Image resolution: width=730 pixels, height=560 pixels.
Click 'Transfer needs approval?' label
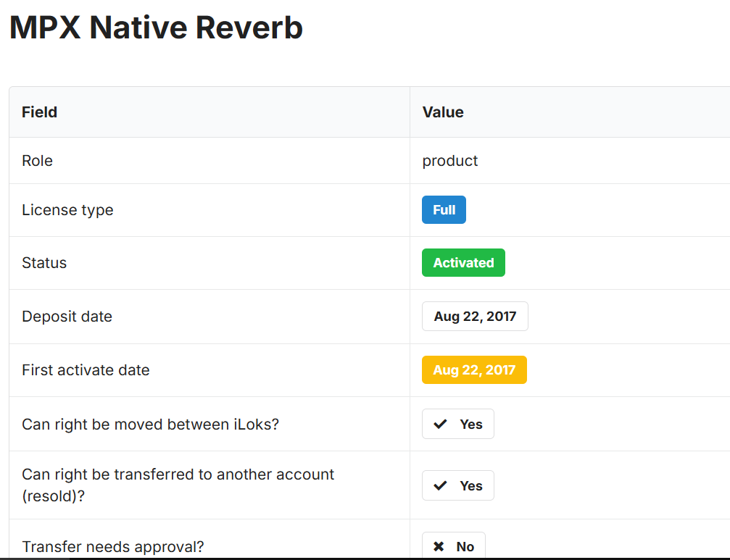(112, 546)
